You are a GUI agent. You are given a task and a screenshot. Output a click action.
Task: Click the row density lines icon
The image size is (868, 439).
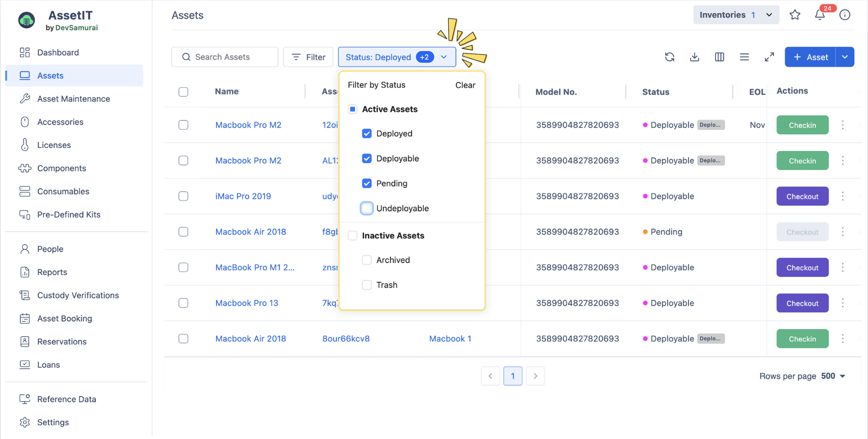(744, 57)
